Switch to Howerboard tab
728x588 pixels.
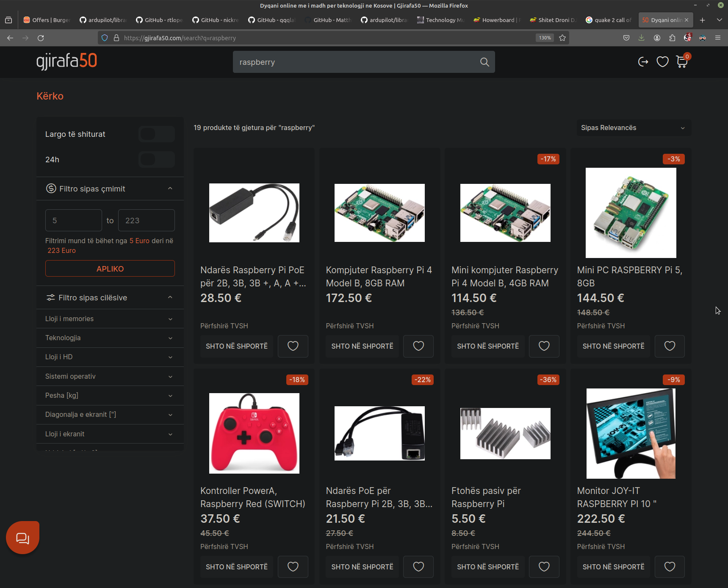click(497, 20)
